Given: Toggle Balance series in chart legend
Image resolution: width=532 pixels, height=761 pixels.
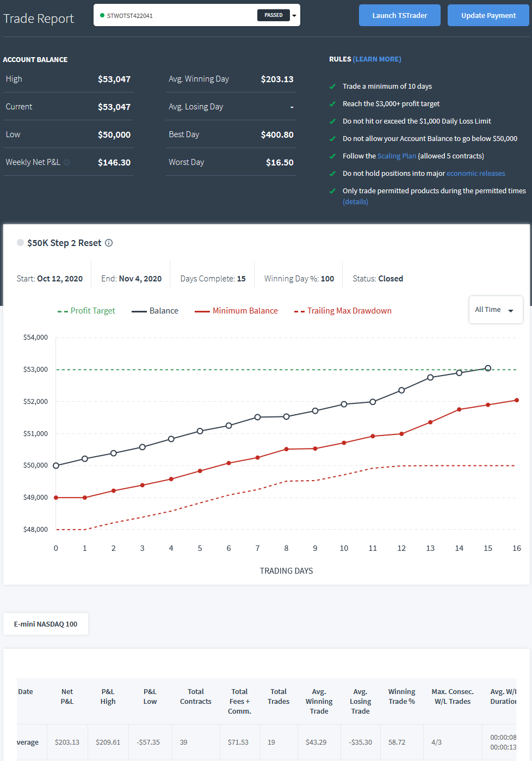Looking at the screenshot, I should click(x=155, y=311).
